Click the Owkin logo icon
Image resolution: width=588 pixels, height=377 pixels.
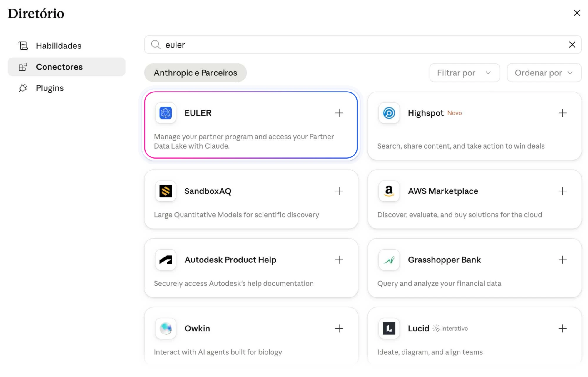point(166,329)
